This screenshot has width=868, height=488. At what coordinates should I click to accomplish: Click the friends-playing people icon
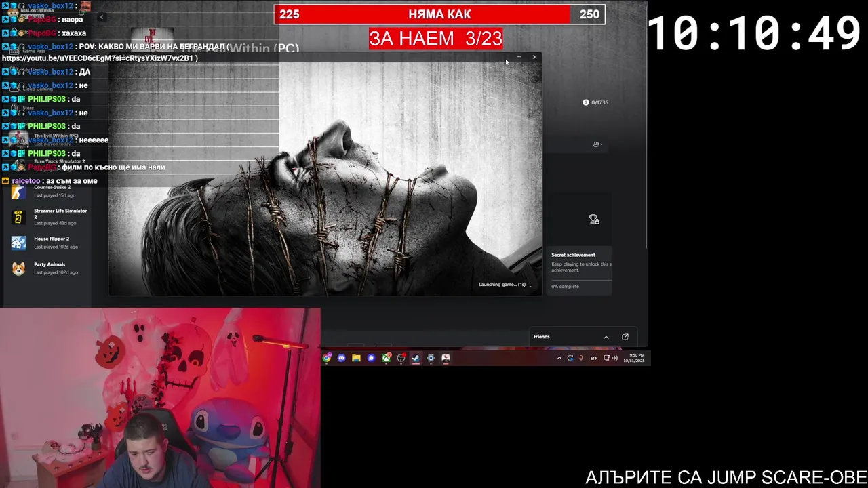pyautogui.click(x=597, y=144)
